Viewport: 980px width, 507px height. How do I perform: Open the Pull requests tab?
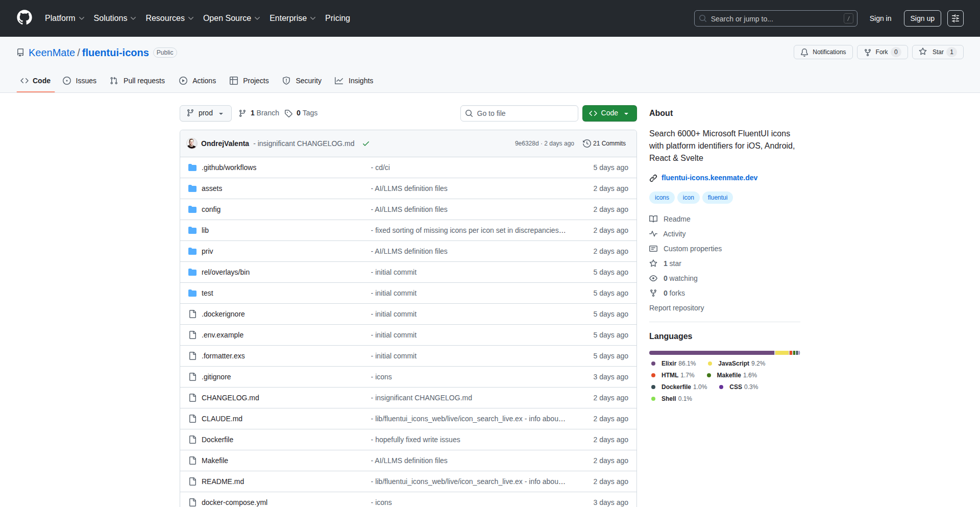click(x=137, y=81)
